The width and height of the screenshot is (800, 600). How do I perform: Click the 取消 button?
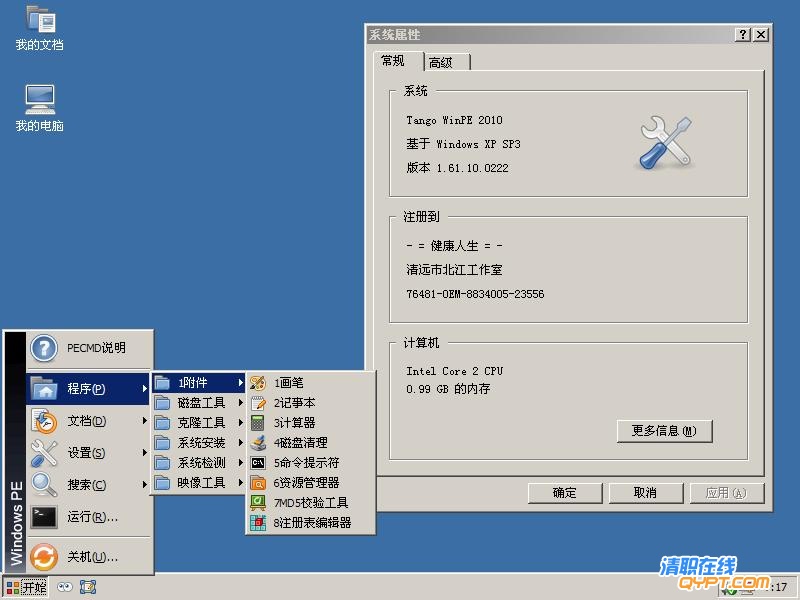(645, 493)
